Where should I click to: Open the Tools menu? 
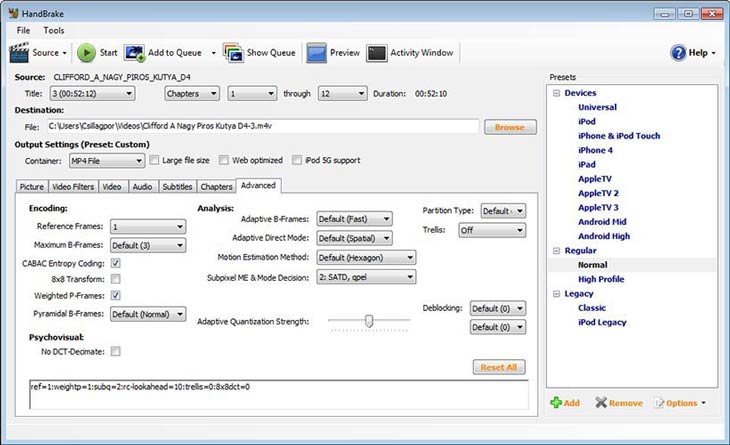tap(54, 30)
